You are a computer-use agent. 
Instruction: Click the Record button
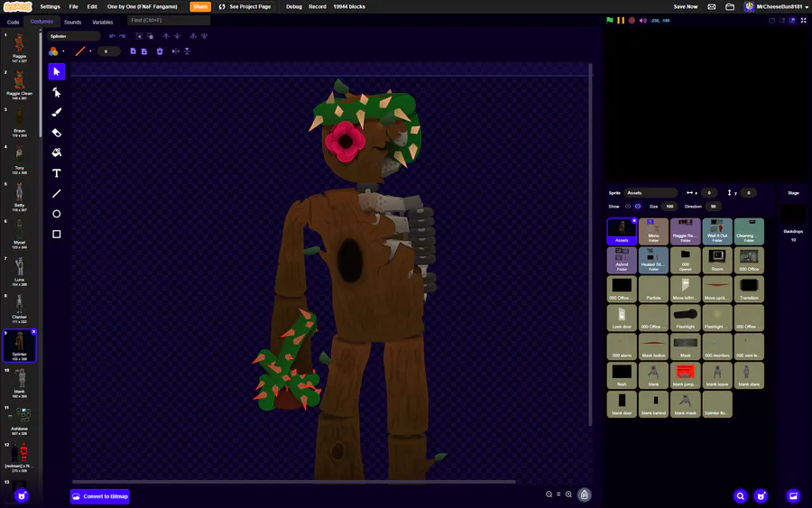pyautogui.click(x=318, y=6)
